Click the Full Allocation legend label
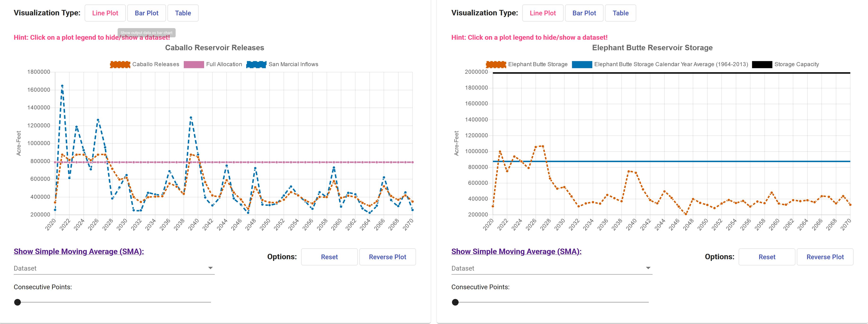 pos(224,64)
